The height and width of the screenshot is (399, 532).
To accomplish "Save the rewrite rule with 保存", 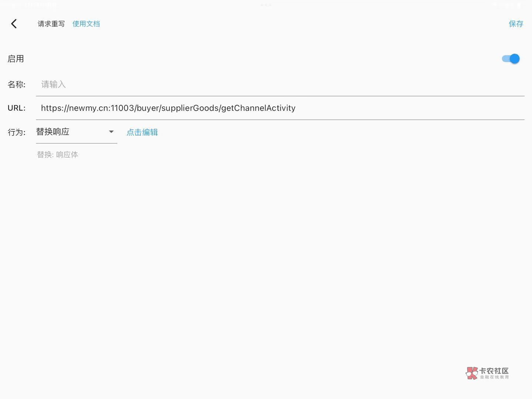I will click(516, 24).
